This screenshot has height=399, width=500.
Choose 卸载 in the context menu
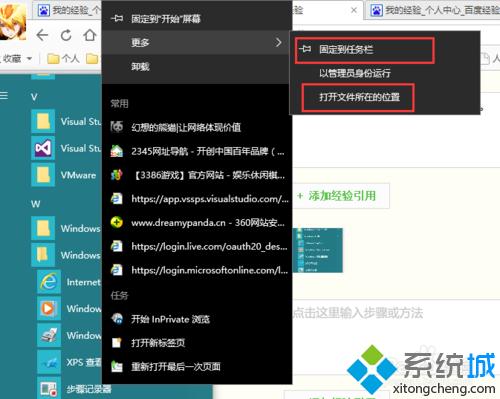[x=197, y=67]
